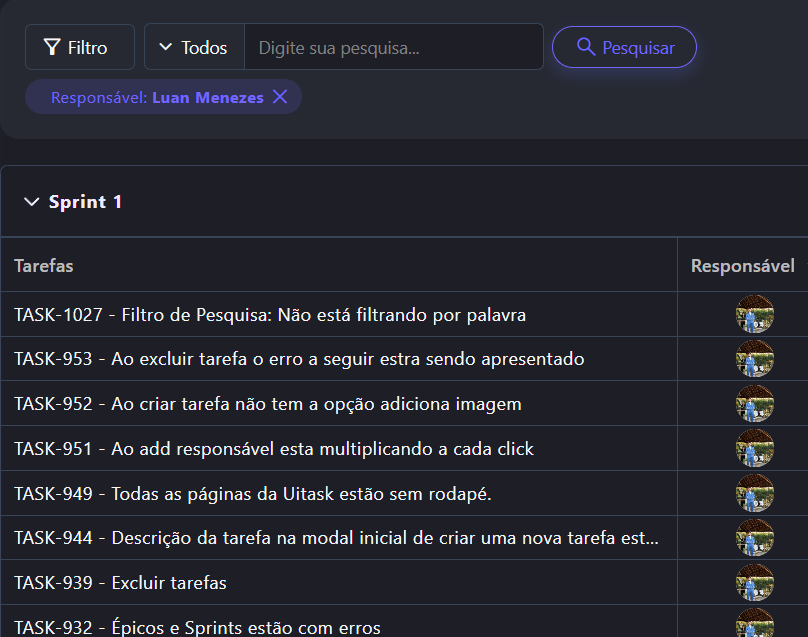This screenshot has height=637, width=808.
Task: Click the Responsável avatar for TASK-951
Action: coord(755,449)
